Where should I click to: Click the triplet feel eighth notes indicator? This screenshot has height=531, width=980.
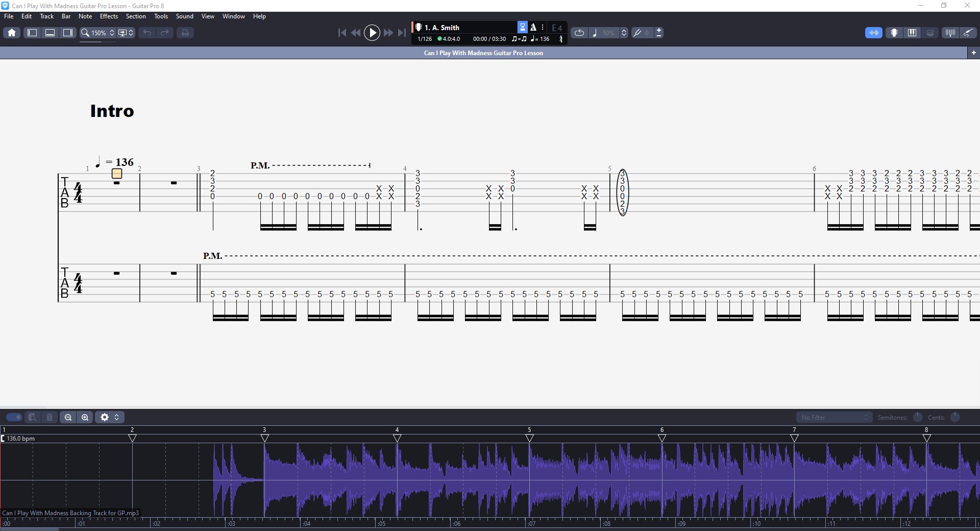[519, 39]
